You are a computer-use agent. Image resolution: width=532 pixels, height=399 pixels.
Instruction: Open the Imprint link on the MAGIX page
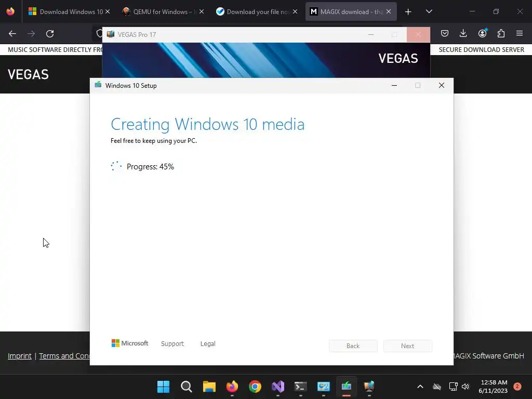pos(20,356)
